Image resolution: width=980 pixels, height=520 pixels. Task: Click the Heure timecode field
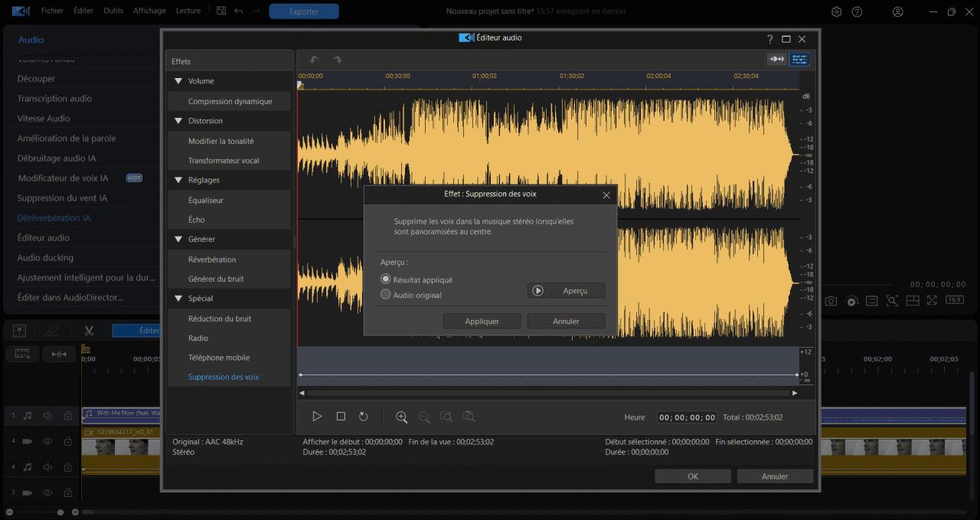(x=687, y=417)
